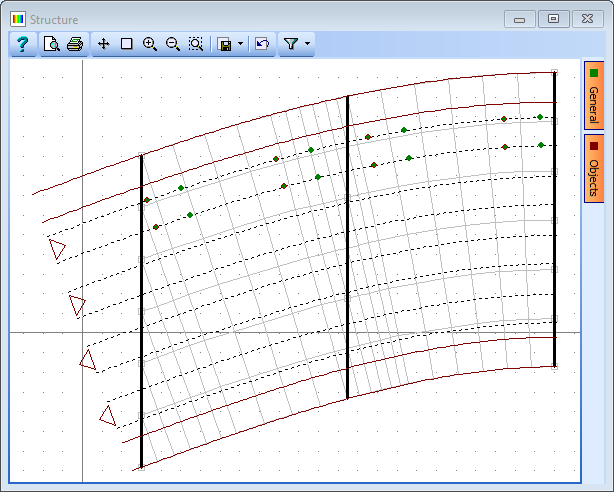Click the first thick black vertical line
614x492 pixels.
point(141,350)
